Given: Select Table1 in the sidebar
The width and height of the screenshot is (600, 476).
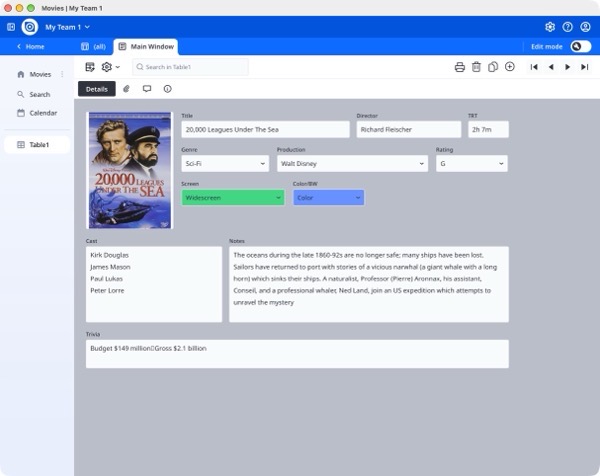Looking at the screenshot, I should (x=37, y=145).
